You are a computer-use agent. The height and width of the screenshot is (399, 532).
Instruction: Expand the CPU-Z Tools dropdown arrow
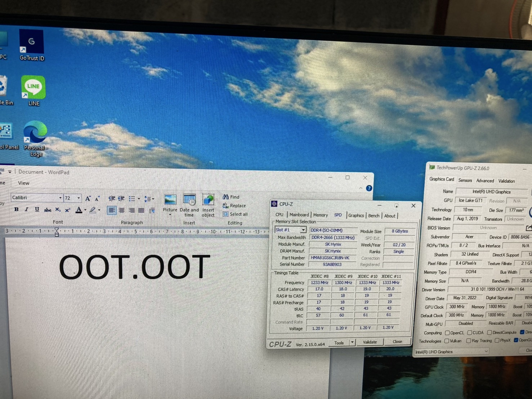(352, 342)
